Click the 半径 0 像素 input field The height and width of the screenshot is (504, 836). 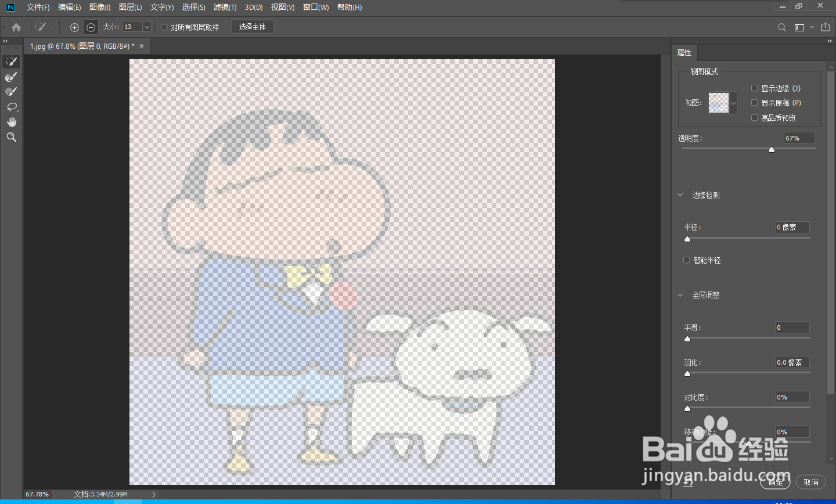[x=792, y=227]
